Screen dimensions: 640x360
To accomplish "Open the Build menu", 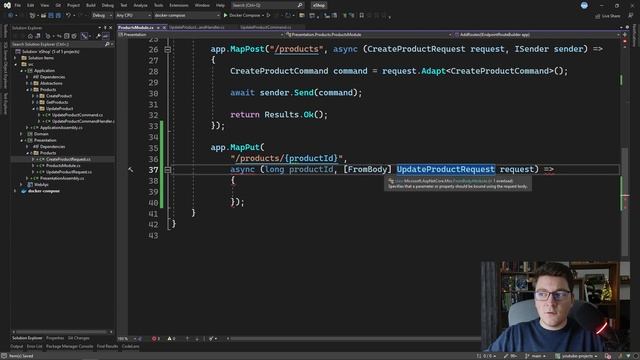I will point(91,5).
